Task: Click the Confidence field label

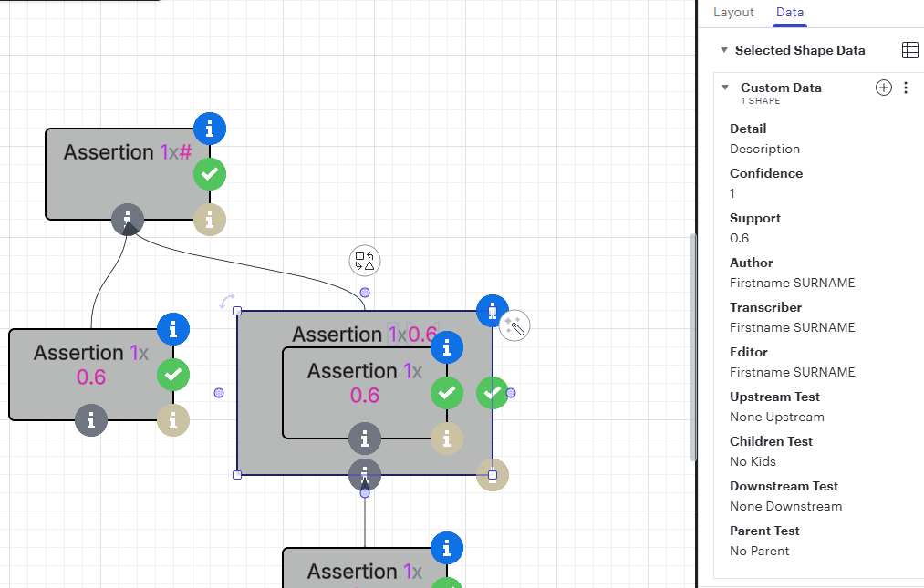Action: [x=767, y=174]
